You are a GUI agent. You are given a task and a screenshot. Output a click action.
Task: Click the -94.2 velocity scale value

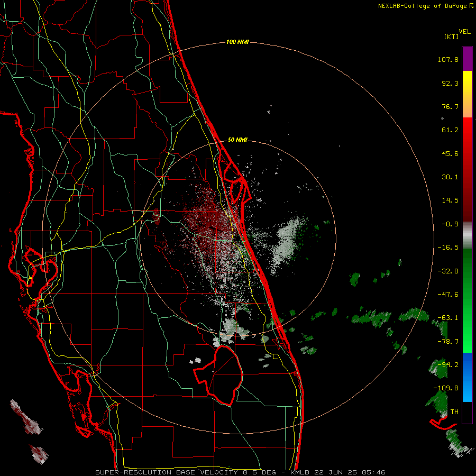(x=448, y=365)
